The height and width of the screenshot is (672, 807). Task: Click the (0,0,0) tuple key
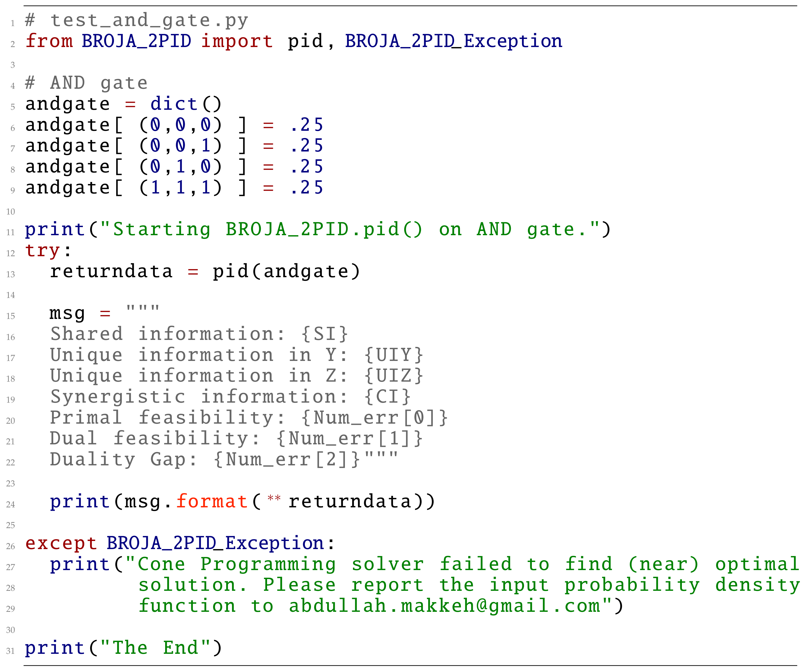tap(180, 125)
